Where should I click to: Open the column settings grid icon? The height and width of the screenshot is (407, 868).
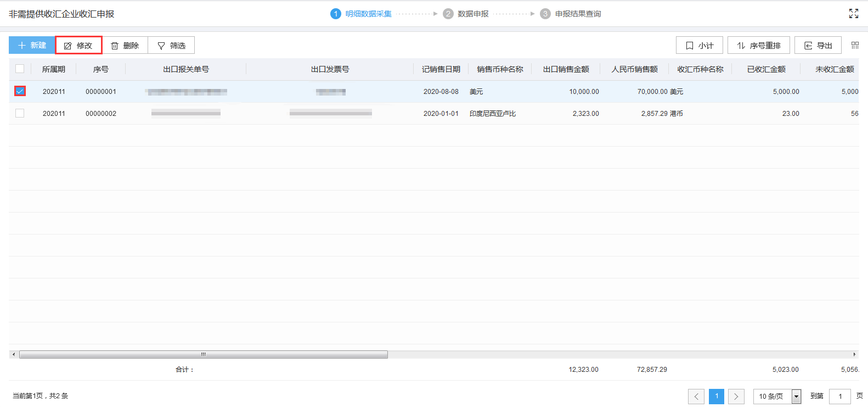(x=855, y=45)
